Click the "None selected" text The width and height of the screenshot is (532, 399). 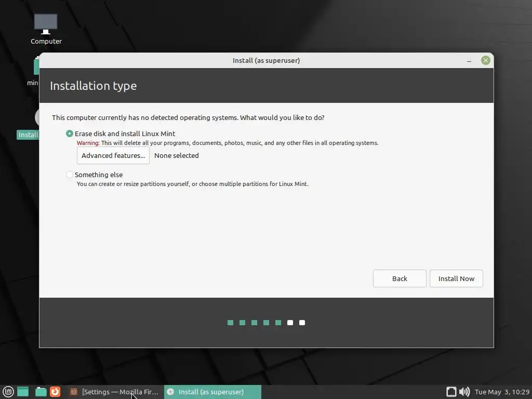(x=177, y=155)
